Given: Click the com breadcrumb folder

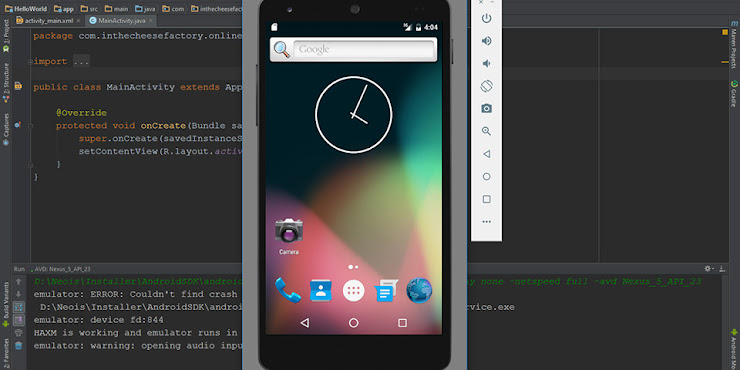Looking at the screenshot, I should 173,8.
